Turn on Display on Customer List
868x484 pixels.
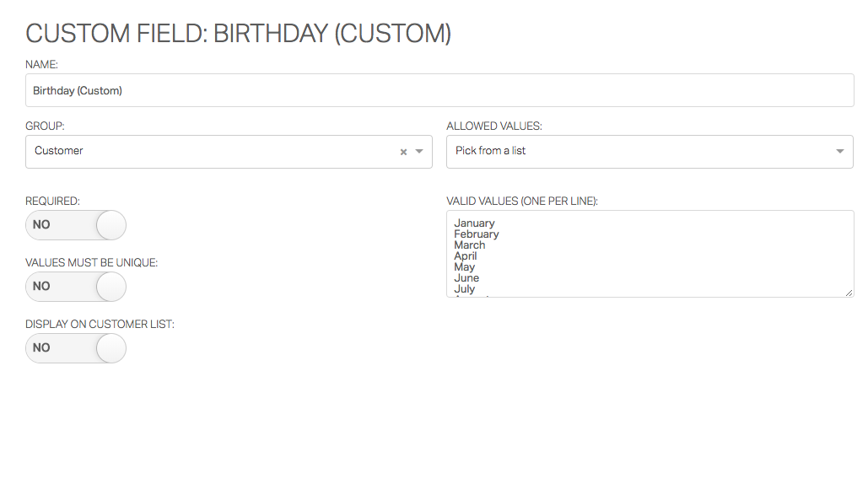(x=76, y=348)
